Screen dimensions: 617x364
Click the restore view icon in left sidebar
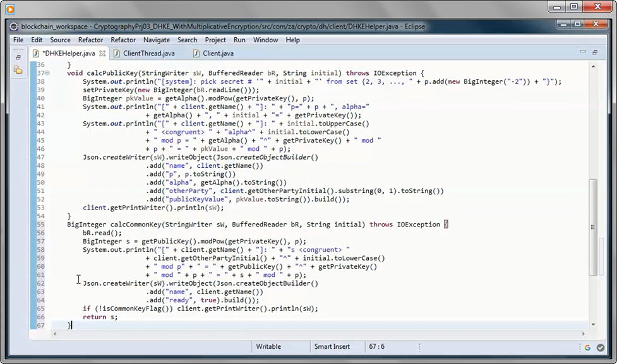pyautogui.click(x=18, y=56)
